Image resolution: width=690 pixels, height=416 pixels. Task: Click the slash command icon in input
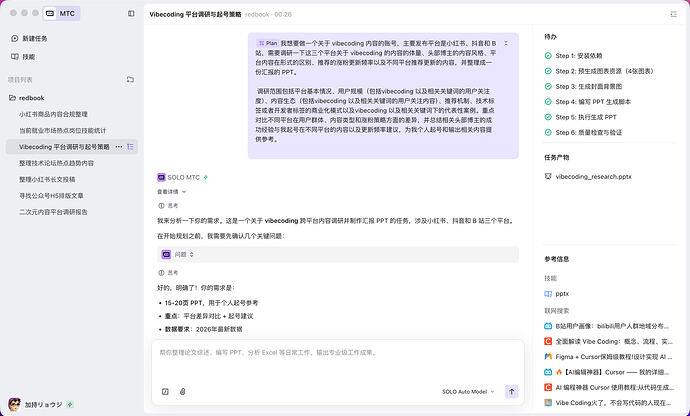pos(165,391)
